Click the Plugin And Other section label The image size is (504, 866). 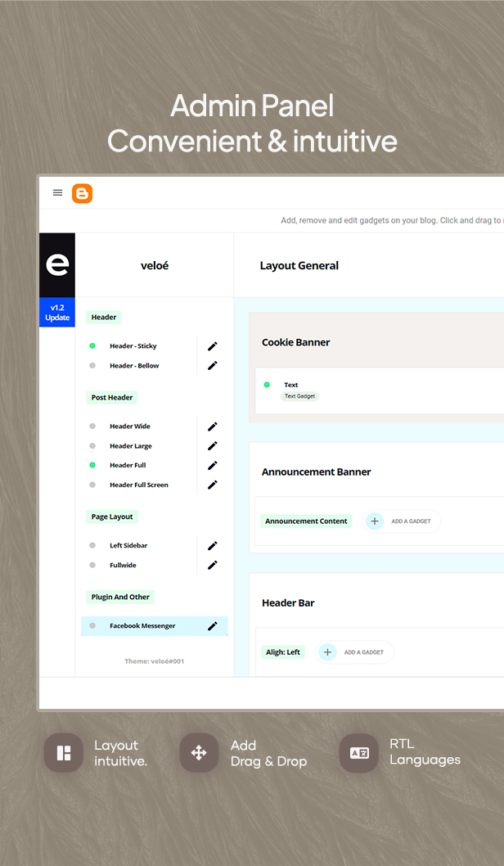point(120,598)
